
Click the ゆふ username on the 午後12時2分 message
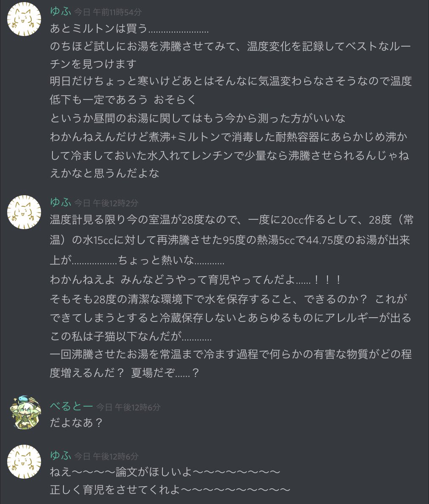[60, 202]
